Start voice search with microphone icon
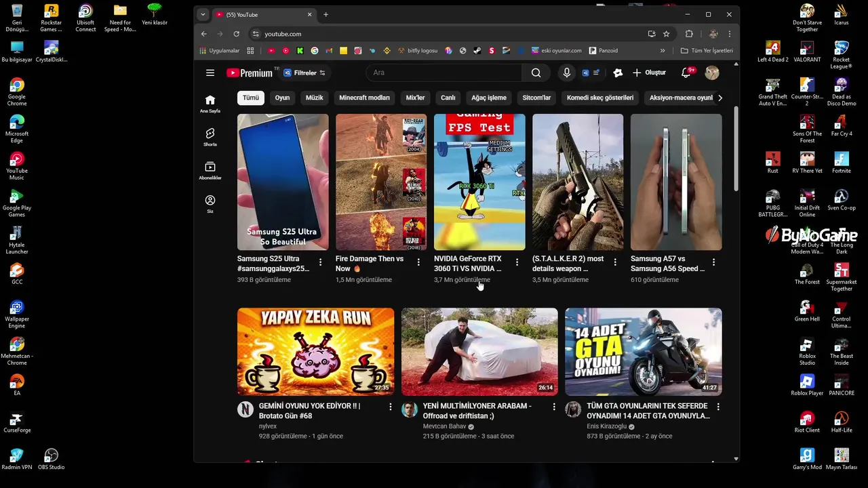The image size is (868, 488). [x=567, y=73]
